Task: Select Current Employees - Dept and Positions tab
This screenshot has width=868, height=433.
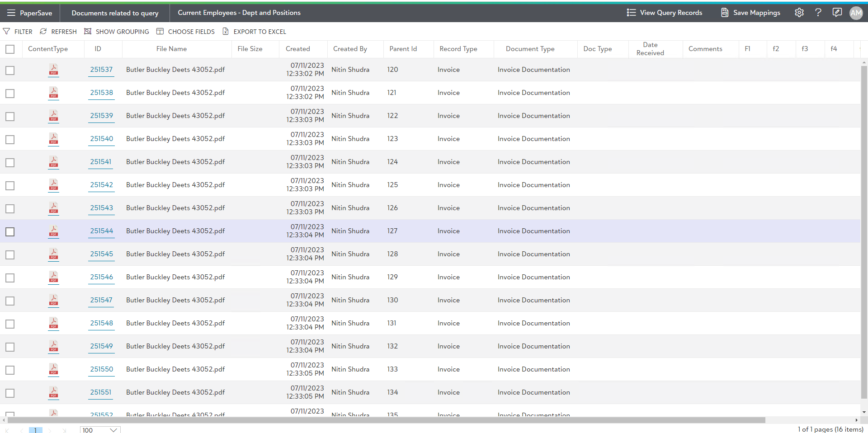Action: tap(239, 13)
